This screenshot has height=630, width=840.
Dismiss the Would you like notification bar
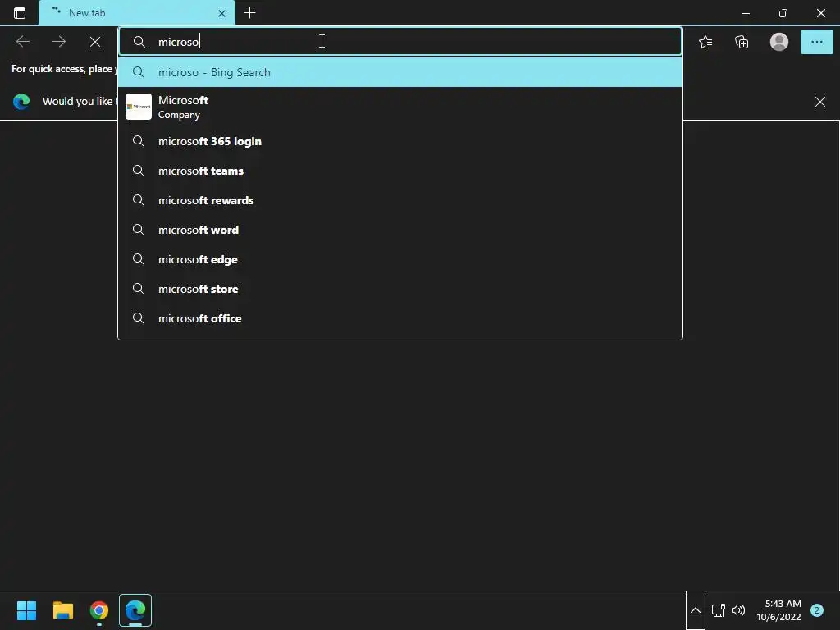(819, 102)
